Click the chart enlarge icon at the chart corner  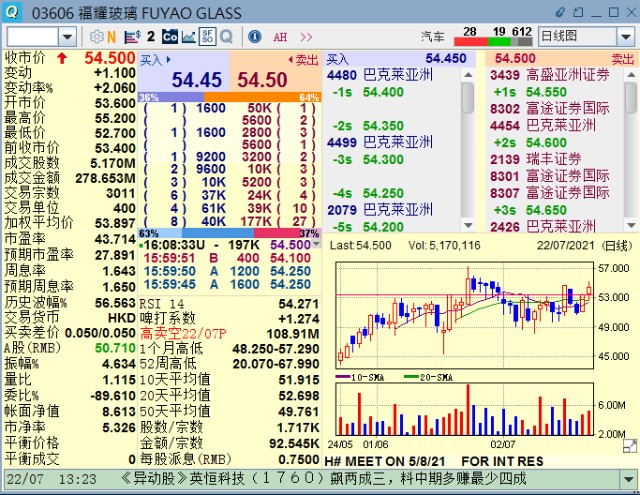point(630,446)
